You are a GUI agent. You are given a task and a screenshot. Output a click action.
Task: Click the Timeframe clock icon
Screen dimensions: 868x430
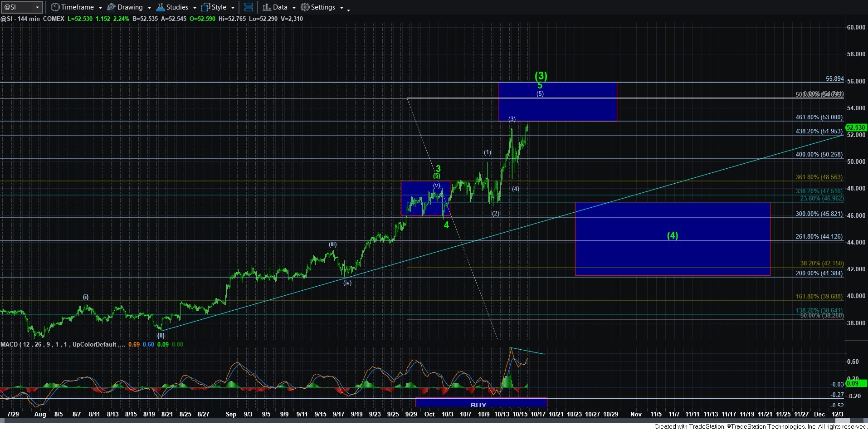(55, 7)
